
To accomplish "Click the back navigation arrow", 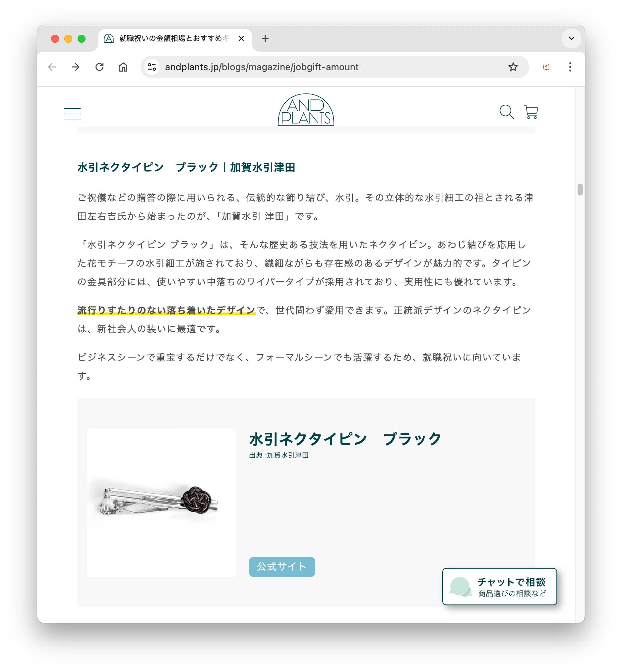I will coord(52,67).
